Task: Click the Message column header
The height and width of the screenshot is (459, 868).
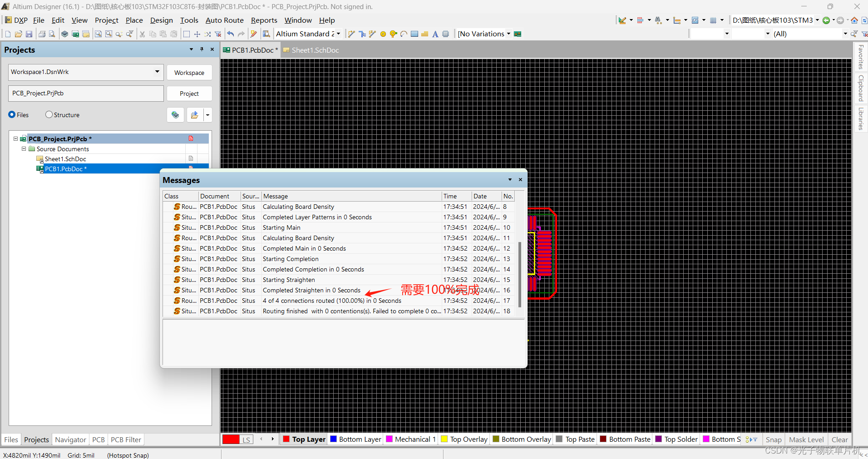Action: coord(352,196)
